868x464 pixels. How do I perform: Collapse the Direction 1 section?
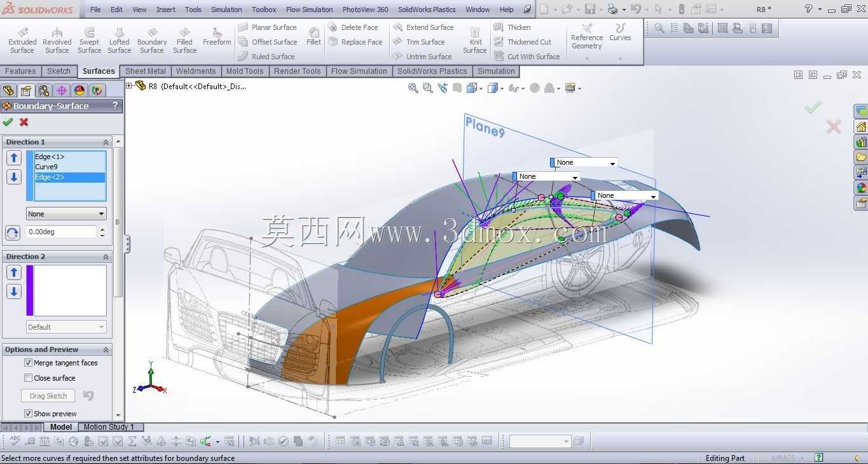[x=106, y=142]
